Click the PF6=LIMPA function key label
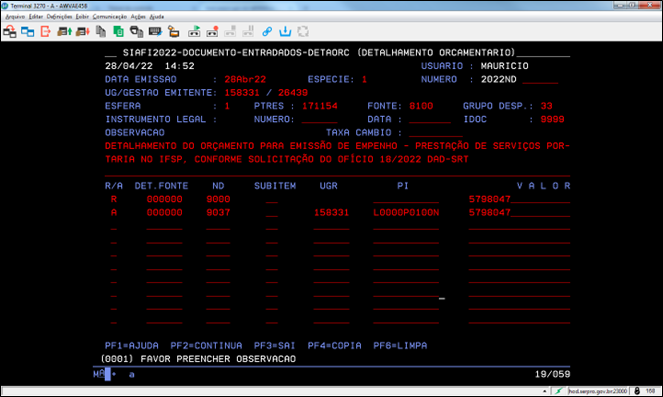The width and height of the screenshot is (663, 397). (400, 346)
